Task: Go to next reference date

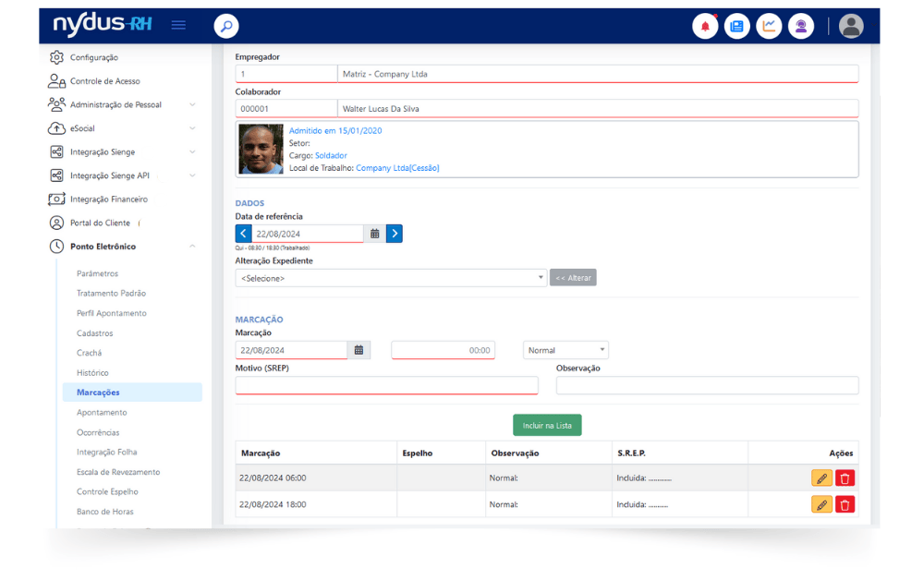Action: point(395,234)
